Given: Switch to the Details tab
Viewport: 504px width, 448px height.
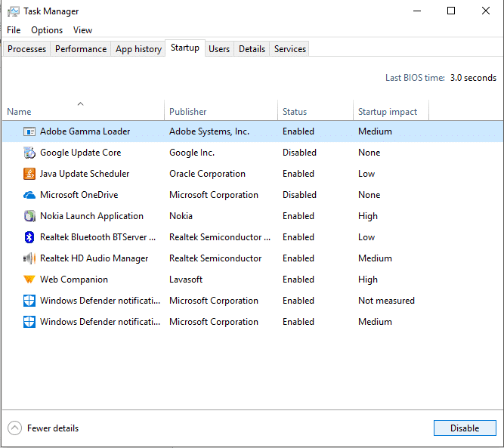Looking at the screenshot, I should (252, 49).
